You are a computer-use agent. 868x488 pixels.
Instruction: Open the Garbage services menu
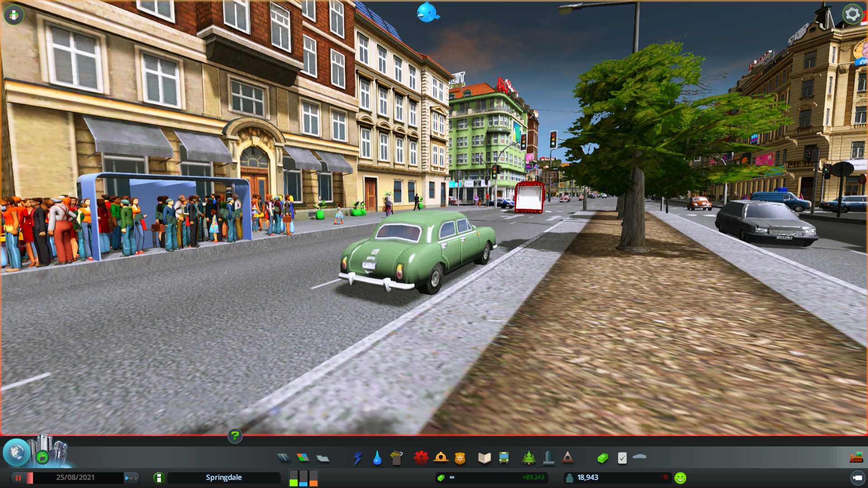pos(396,458)
